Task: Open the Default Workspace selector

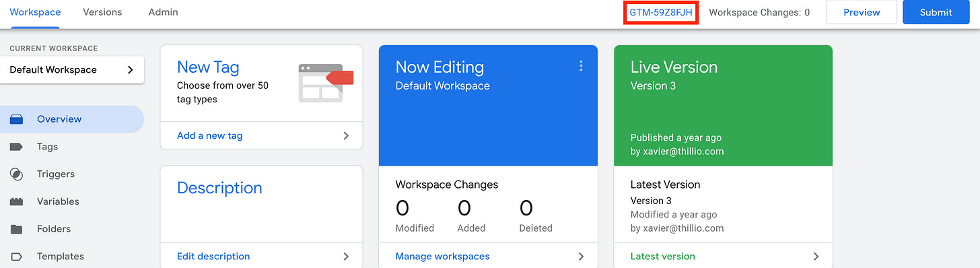Action: point(72,70)
